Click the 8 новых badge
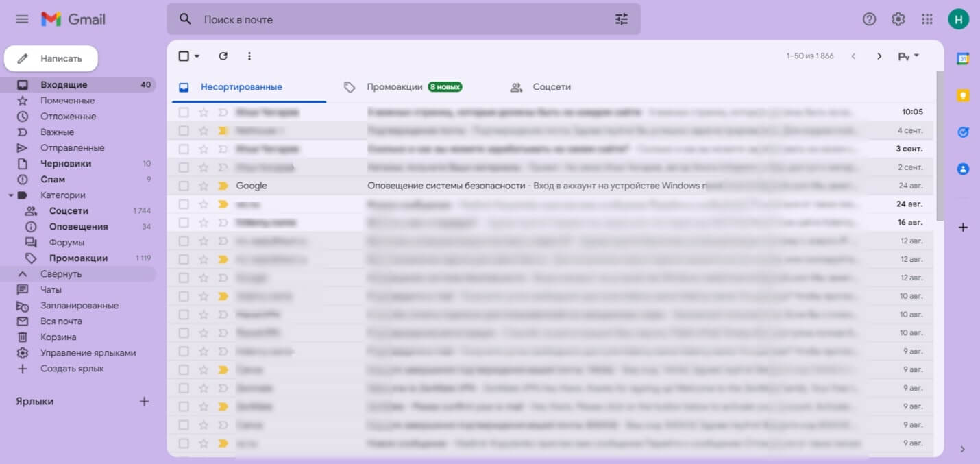 [445, 87]
